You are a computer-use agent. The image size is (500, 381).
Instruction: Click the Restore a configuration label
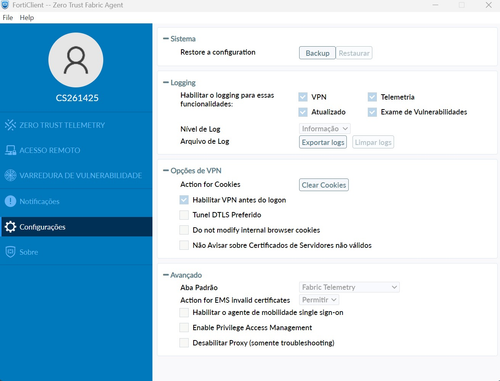[218, 52]
